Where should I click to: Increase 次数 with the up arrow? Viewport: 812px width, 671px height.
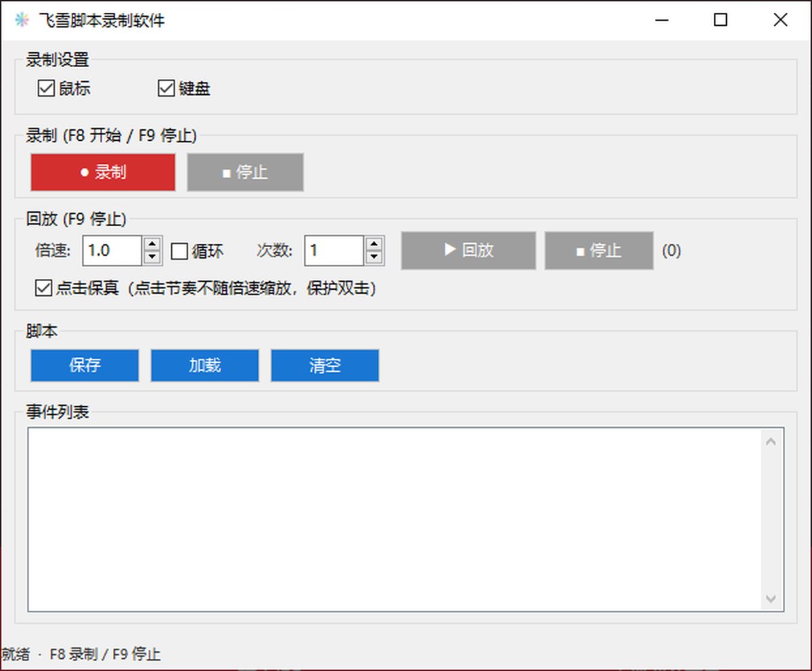click(x=374, y=244)
